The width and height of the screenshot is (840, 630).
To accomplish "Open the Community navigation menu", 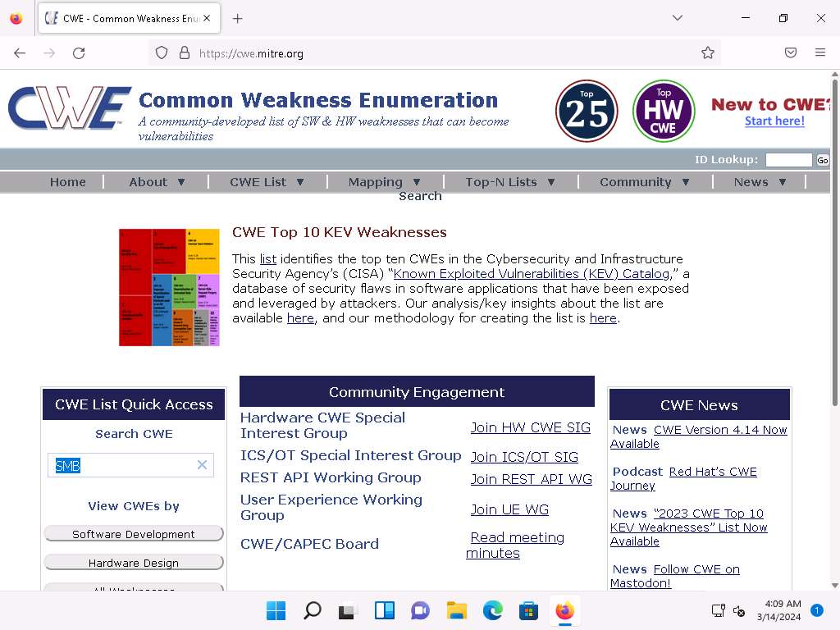I will pyautogui.click(x=645, y=182).
